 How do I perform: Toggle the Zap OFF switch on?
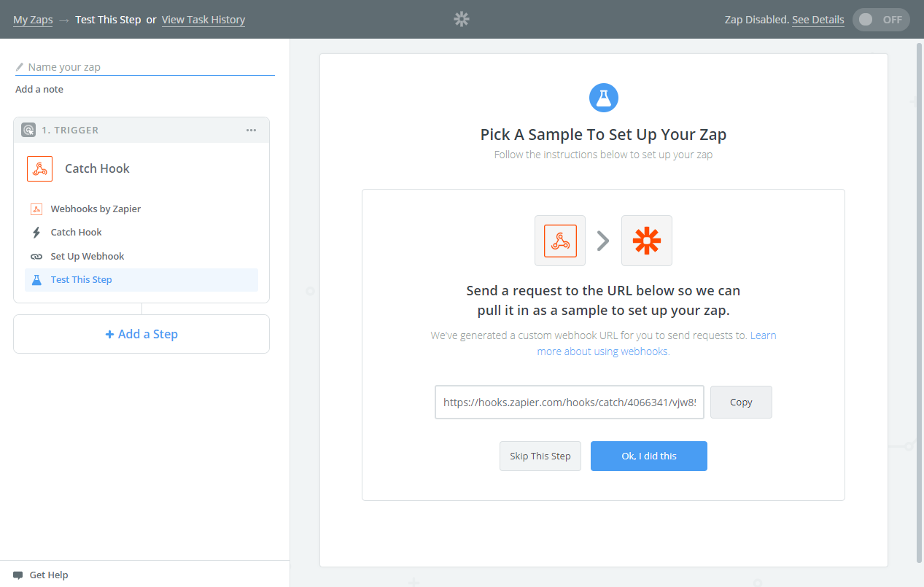[881, 20]
